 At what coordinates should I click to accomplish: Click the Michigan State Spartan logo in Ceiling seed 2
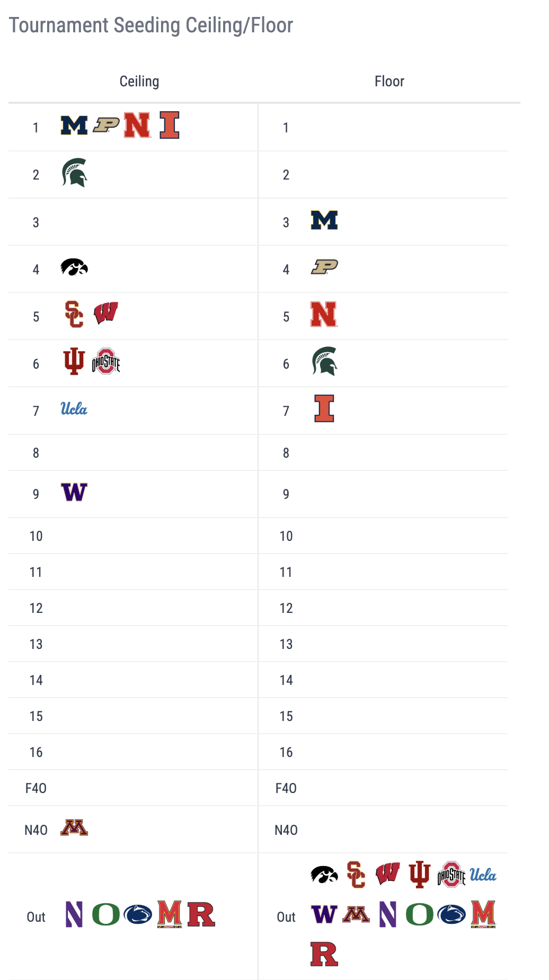tap(74, 173)
